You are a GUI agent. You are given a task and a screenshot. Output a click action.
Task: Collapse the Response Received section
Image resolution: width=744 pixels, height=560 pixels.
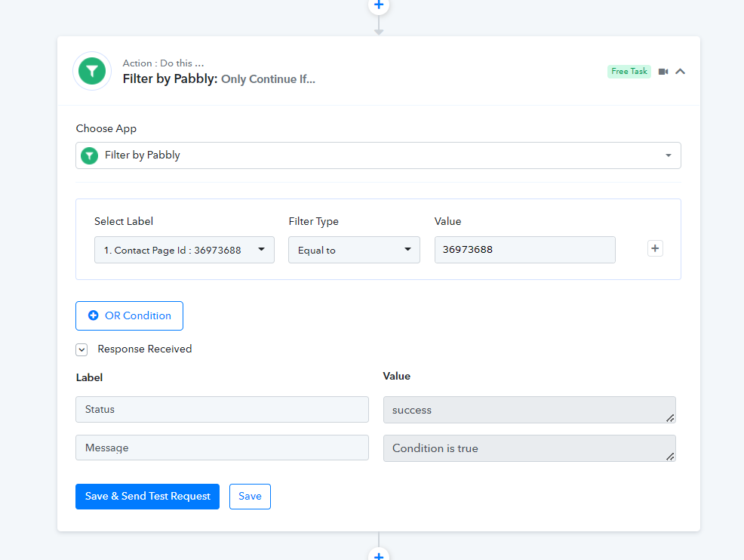(81, 349)
